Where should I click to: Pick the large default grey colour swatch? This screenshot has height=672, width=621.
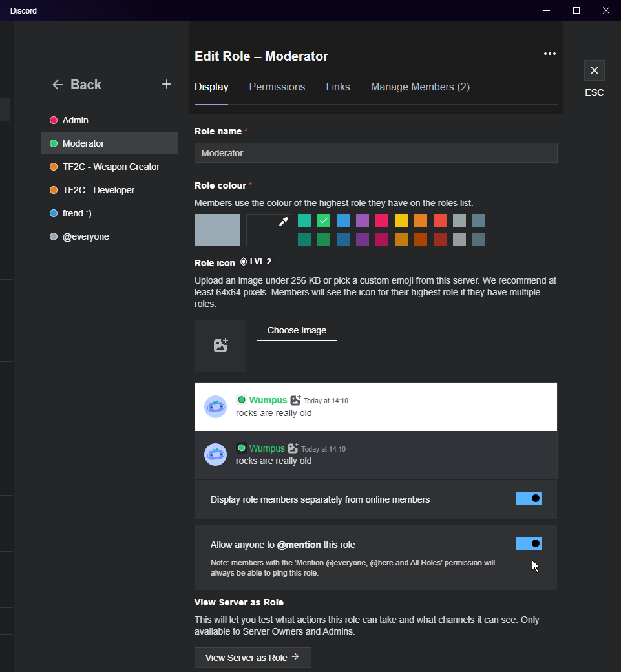point(217,230)
